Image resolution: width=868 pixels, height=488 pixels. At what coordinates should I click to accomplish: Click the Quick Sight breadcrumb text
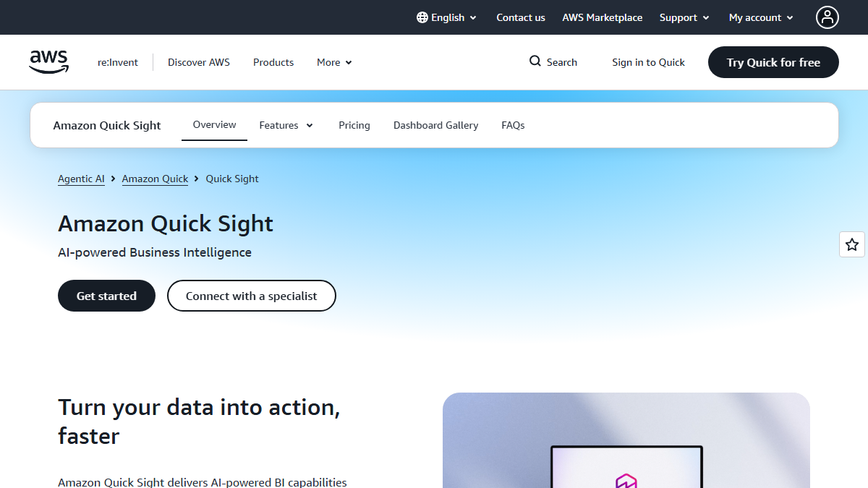coord(232,179)
